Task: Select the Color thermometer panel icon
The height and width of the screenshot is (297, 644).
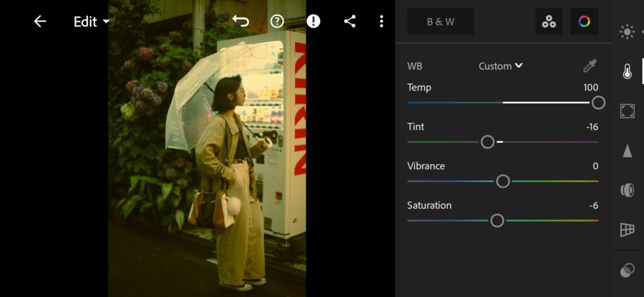Action: [x=627, y=72]
